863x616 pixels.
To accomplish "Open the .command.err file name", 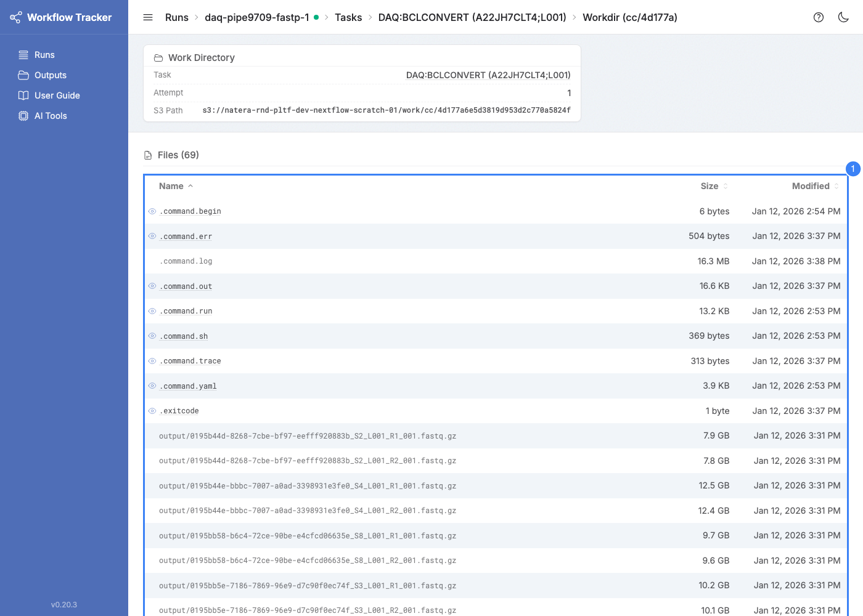I will point(186,237).
